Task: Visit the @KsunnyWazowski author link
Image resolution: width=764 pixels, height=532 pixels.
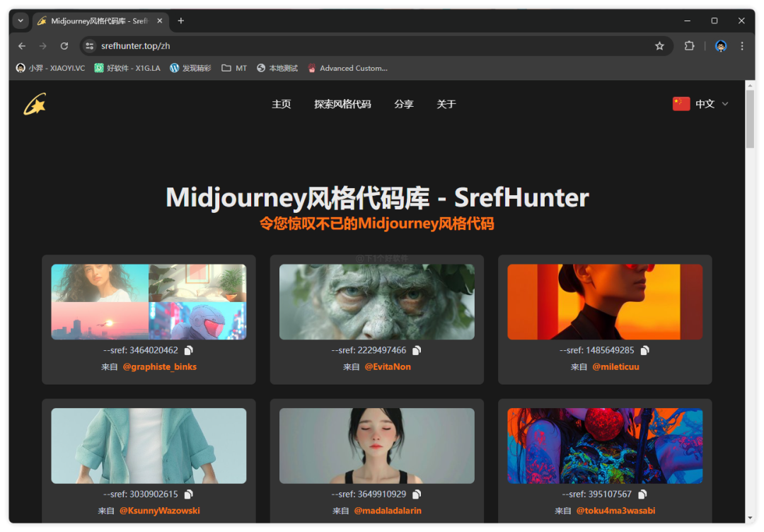Action: pyautogui.click(x=160, y=511)
